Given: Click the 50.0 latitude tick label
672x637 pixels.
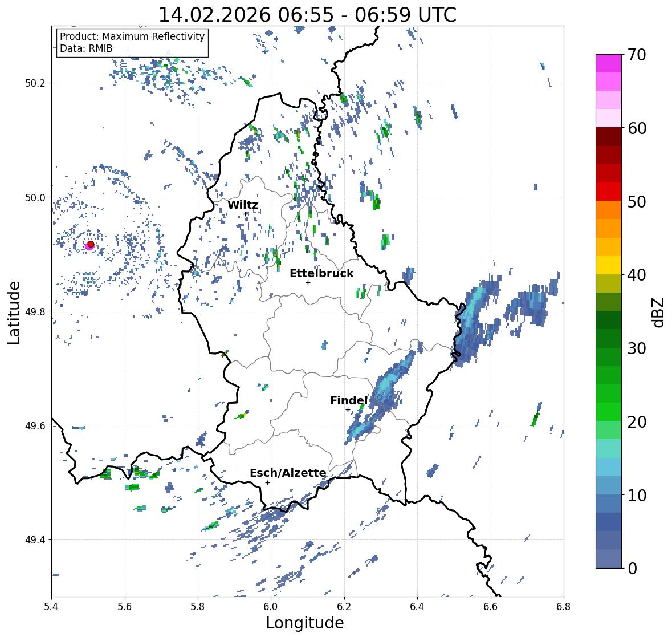Looking at the screenshot, I should point(35,198).
